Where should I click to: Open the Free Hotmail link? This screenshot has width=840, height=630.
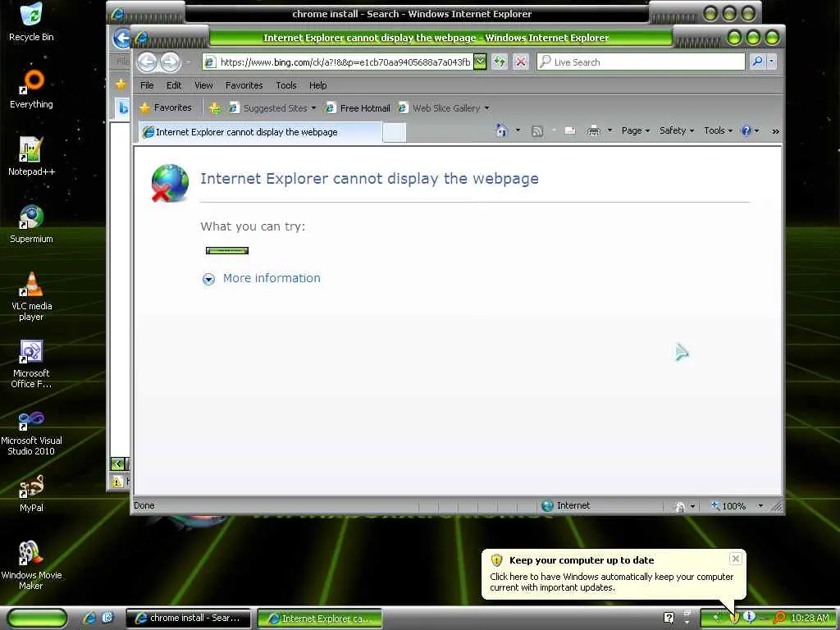point(358,108)
